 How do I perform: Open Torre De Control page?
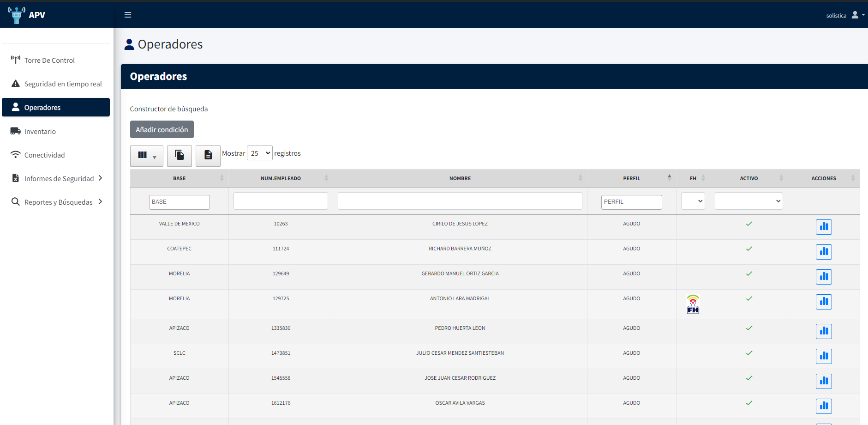(56, 60)
